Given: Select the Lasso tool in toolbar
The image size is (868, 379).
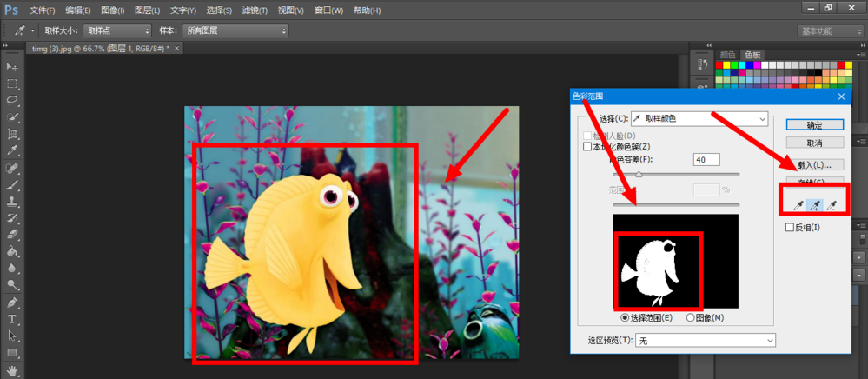Looking at the screenshot, I should 11,100.
